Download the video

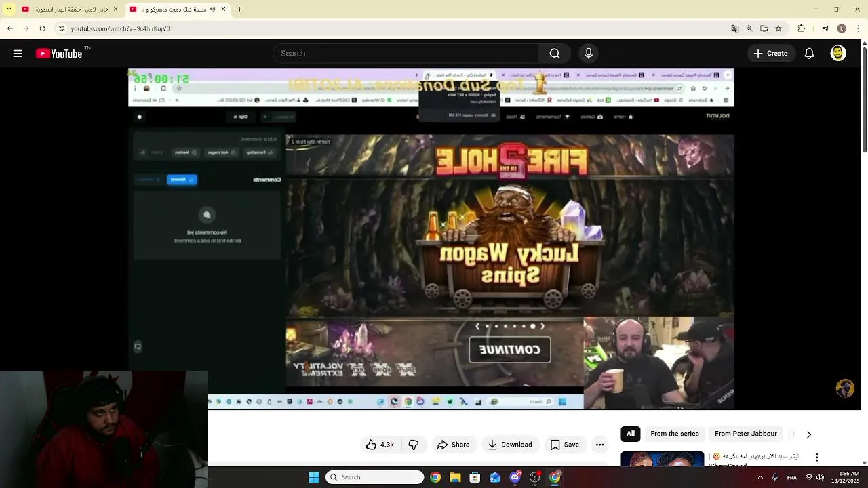click(x=510, y=445)
